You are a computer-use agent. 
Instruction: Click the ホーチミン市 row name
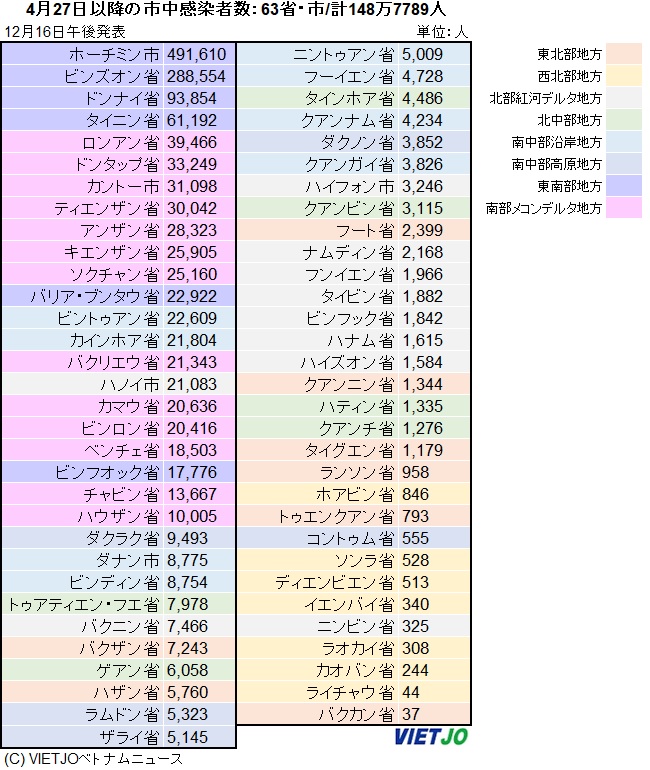113,55
